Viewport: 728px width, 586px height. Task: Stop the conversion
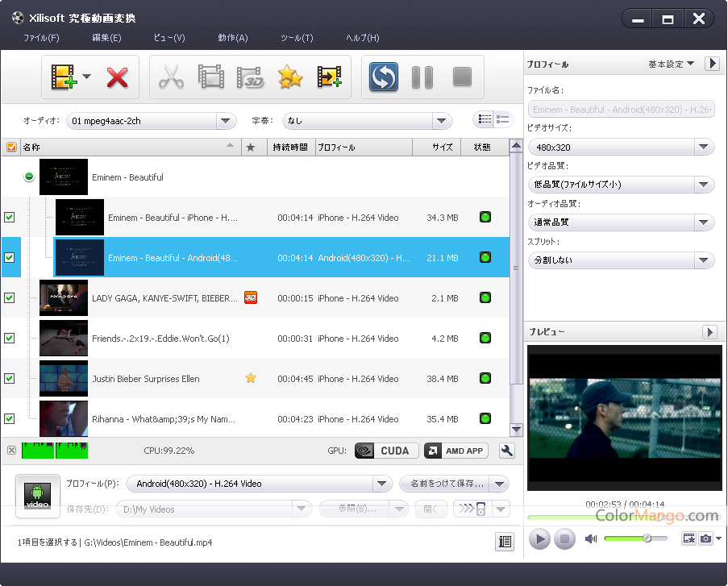(x=462, y=77)
